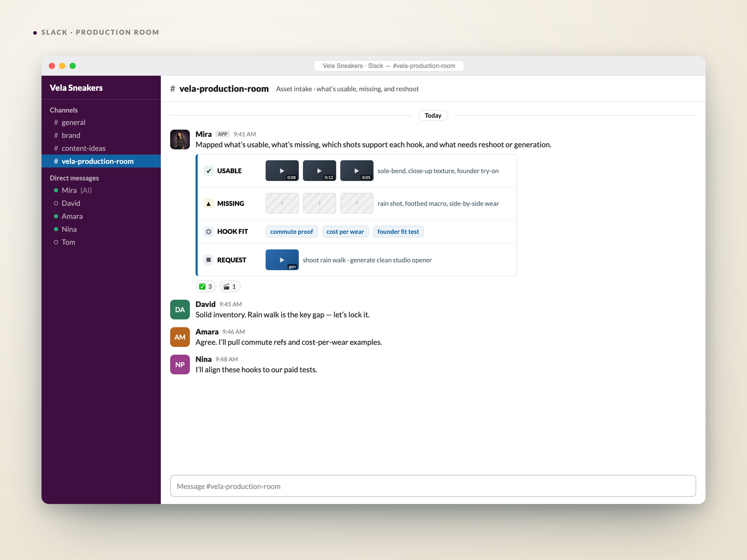Select the cost per wear hook tag
Image resolution: width=747 pixels, height=560 pixels.
click(345, 232)
